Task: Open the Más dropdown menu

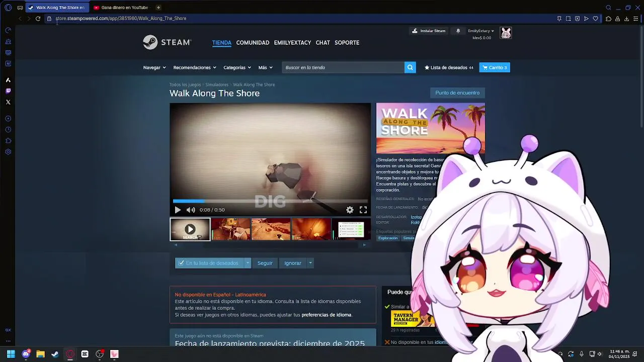Action: (x=266, y=67)
